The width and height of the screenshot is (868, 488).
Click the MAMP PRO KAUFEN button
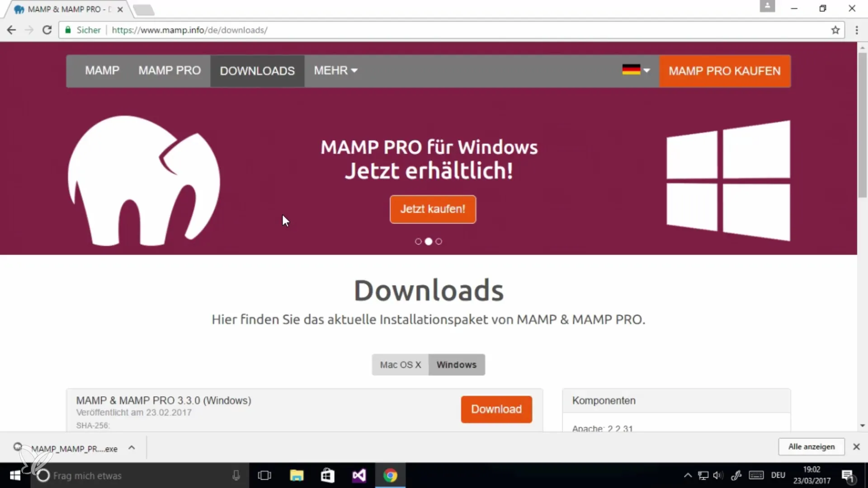point(725,71)
